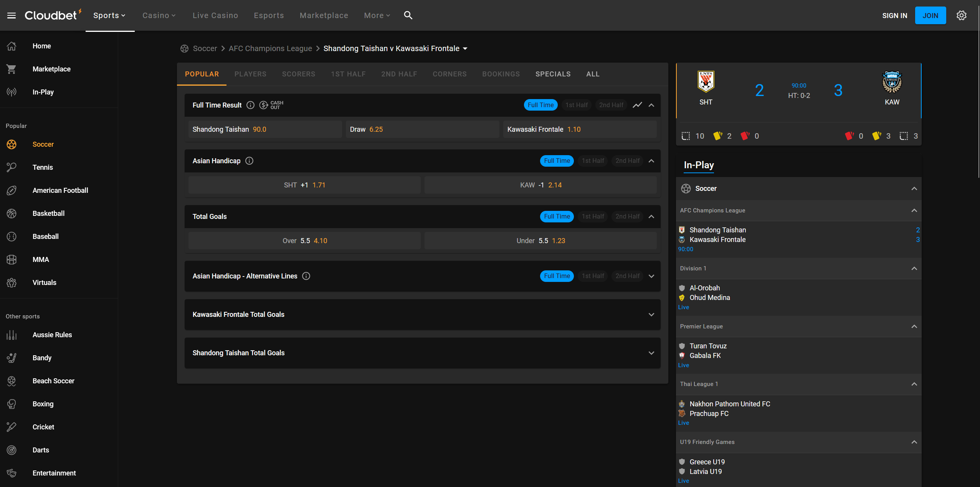Click the Soccer ball sidebar icon
The image size is (980, 487).
point(12,144)
